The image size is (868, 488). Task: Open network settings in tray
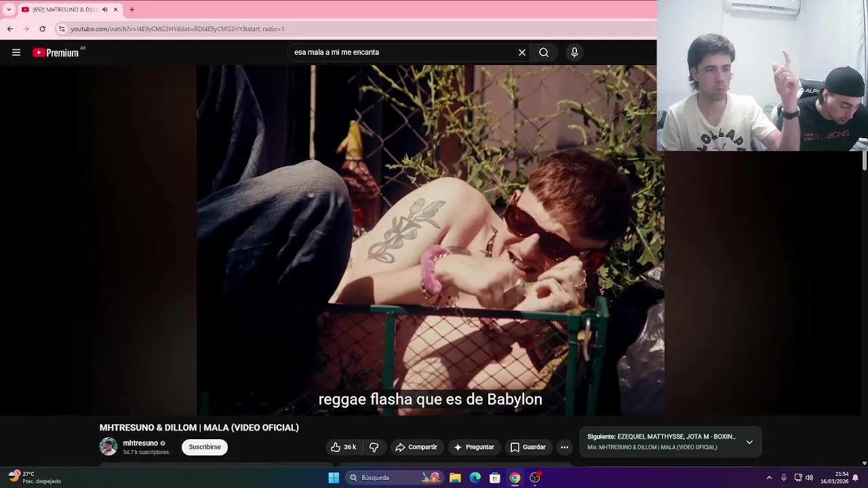tap(798, 478)
